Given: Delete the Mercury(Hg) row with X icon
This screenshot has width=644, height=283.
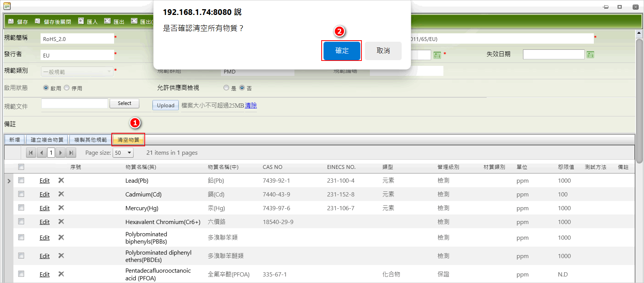Looking at the screenshot, I should pyautogui.click(x=61, y=208).
